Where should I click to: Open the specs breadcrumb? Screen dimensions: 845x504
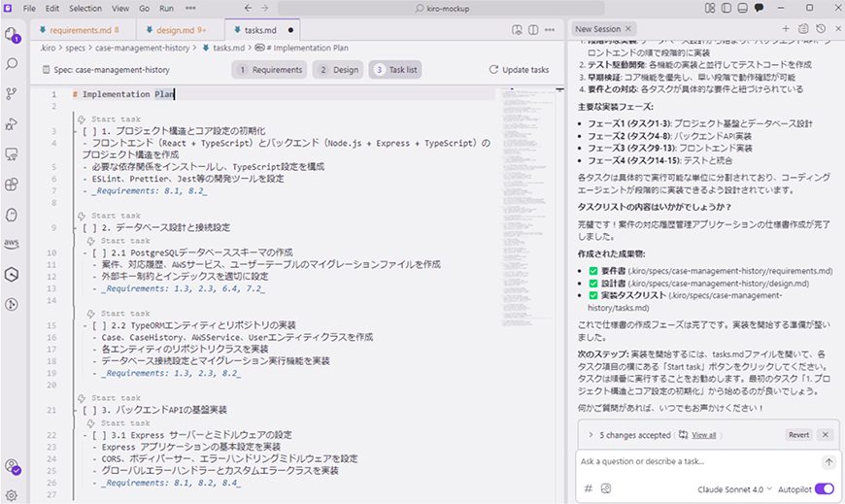[x=76, y=48]
